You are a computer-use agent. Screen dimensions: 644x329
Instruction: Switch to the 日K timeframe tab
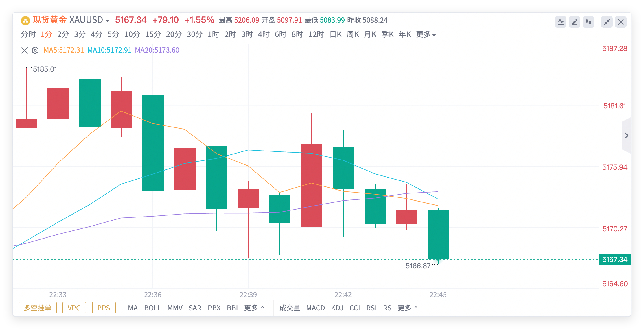pyautogui.click(x=336, y=34)
